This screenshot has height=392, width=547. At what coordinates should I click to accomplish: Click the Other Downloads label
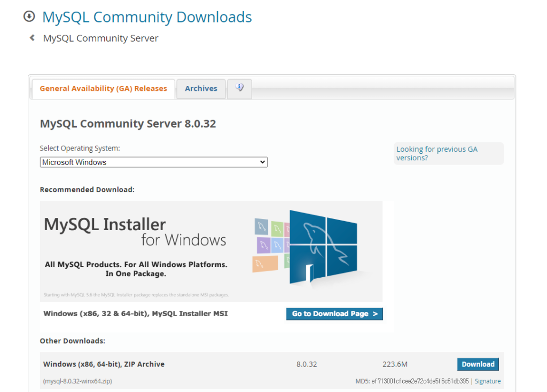click(72, 341)
